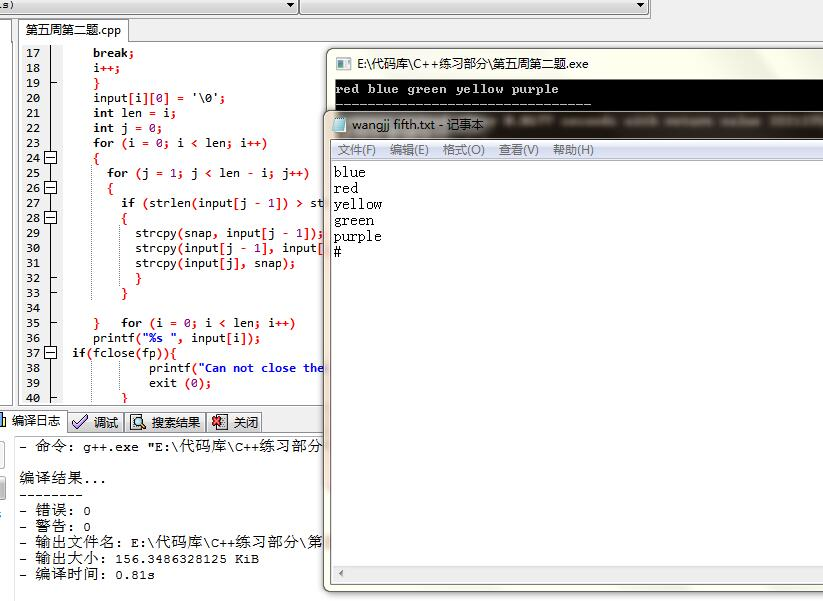Click the '#' line in Notepad
This screenshot has height=601, width=823.
(337, 252)
